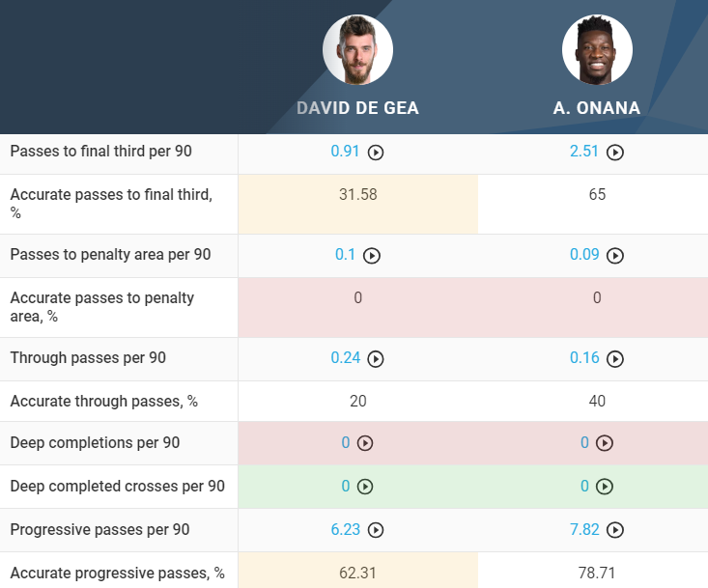Play Onana's deep completed crosses video
This screenshot has height=588, width=708.
[604, 487]
